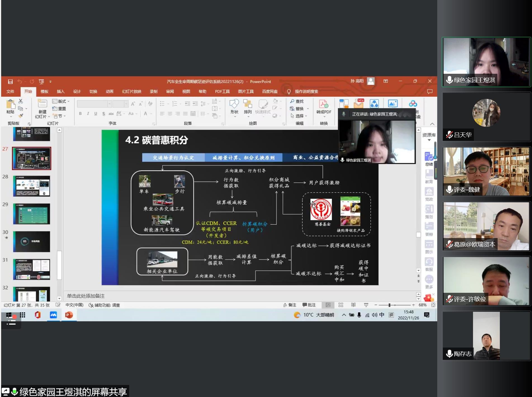This screenshot has width=532, height=397.
Task: Toggle justify text alignment
Action: click(185, 113)
